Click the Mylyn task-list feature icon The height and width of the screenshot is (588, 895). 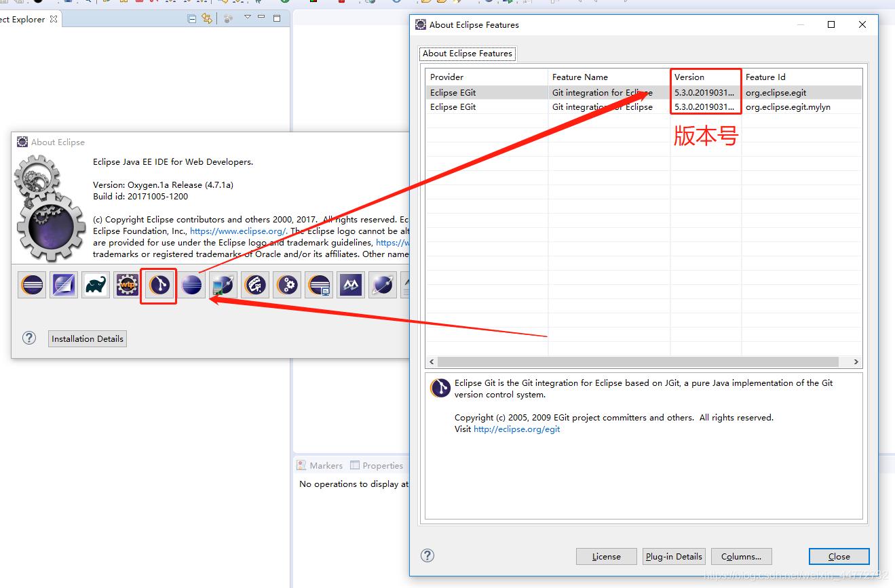tap(255, 286)
